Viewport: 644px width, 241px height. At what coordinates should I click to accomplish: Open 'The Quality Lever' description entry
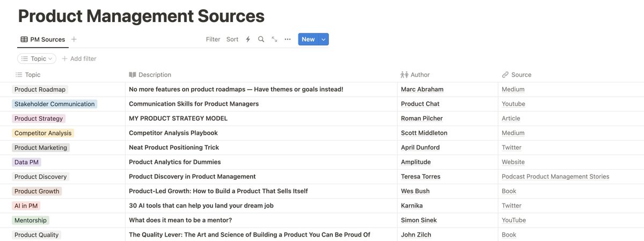click(250, 234)
